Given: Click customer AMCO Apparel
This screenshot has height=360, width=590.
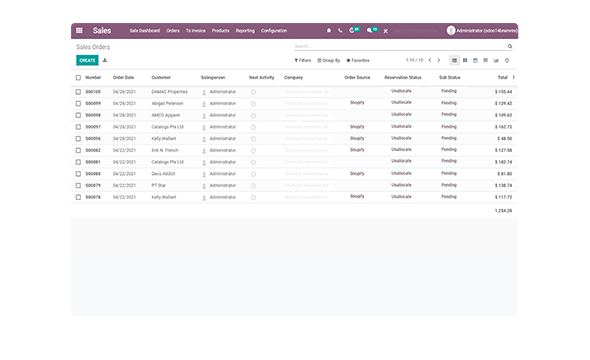Looking at the screenshot, I should click(166, 115).
